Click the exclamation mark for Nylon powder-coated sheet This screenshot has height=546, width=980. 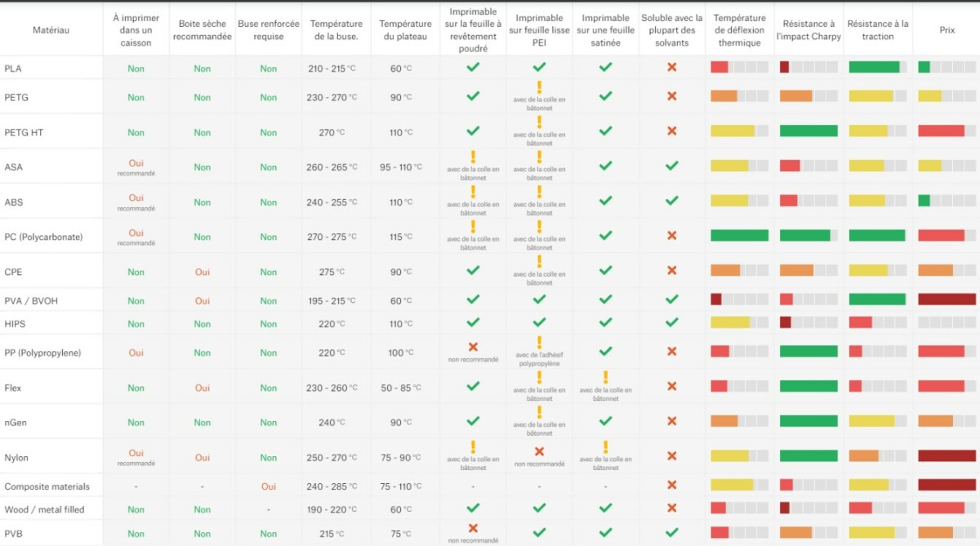[x=473, y=446]
